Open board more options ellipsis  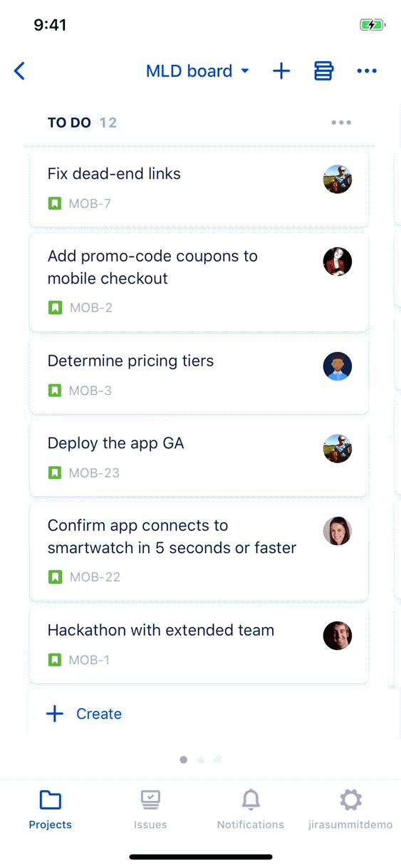[x=367, y=71]
